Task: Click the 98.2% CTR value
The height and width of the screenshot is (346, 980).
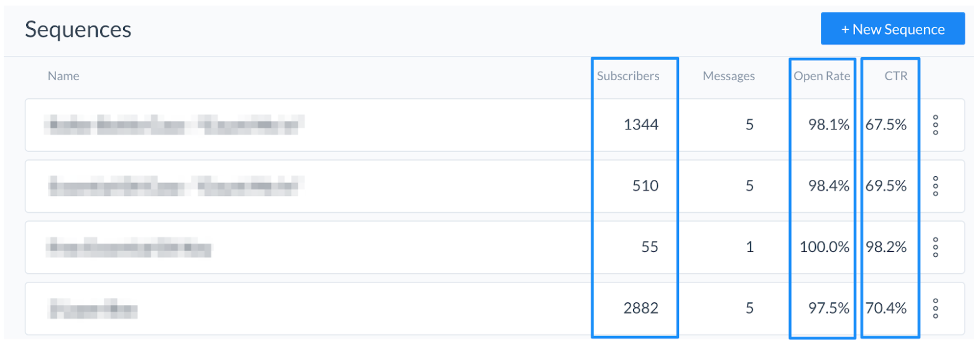Action: point(886,247)
